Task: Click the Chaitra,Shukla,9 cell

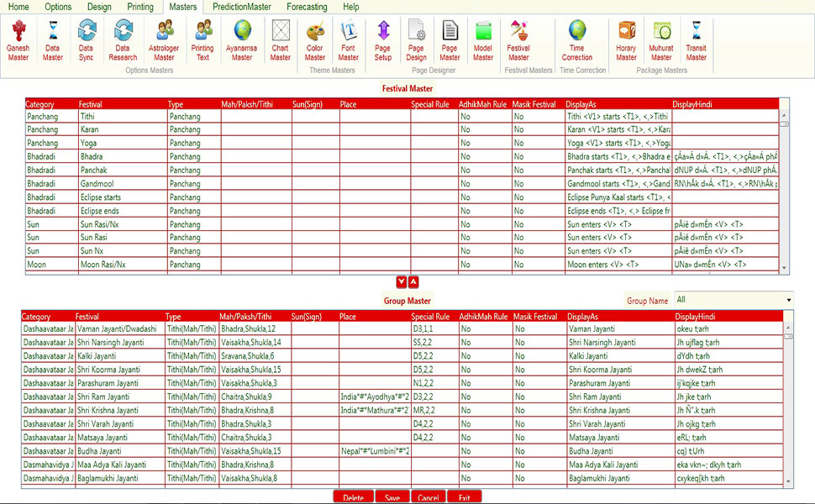Action: (x=255, y=396)
